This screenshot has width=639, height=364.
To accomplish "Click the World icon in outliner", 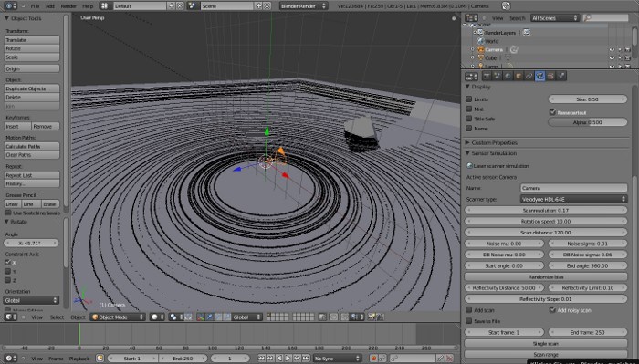I will 480,41.
